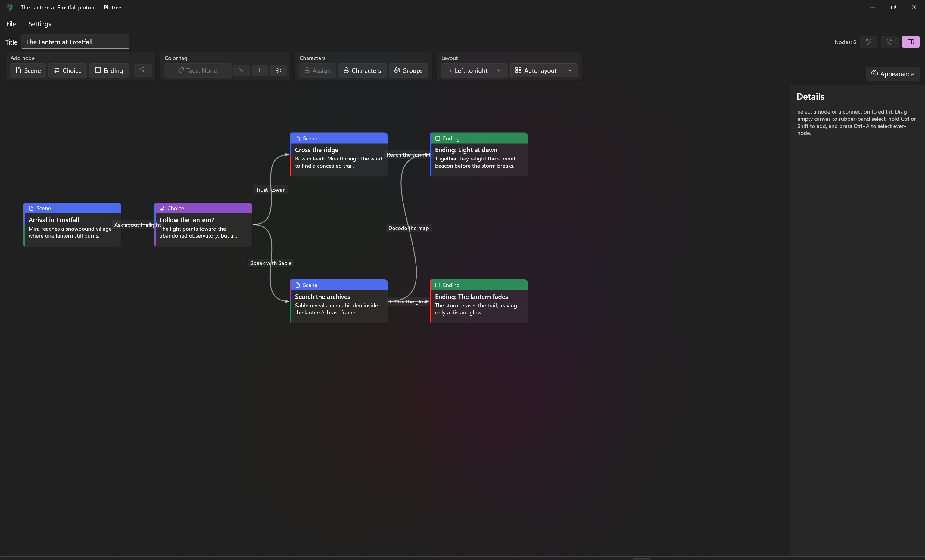
Task: Select the Decode the map connection label
Action: [408, 228]
